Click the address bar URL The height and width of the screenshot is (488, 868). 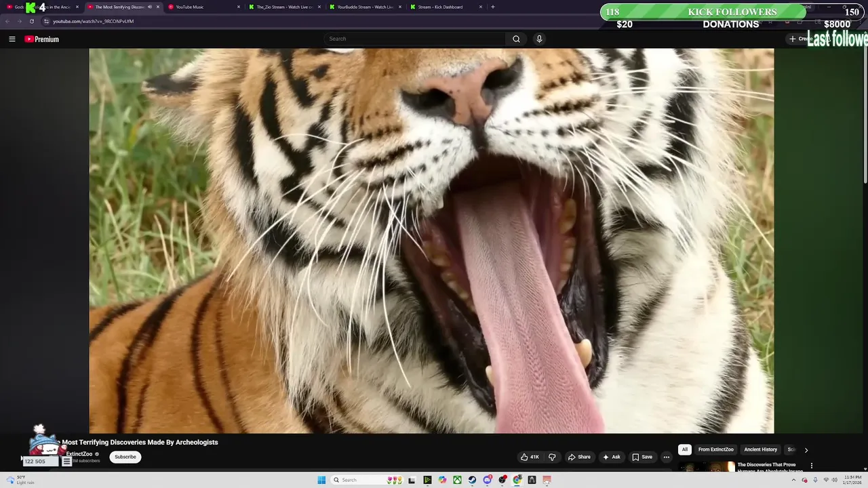tap(94, 21)
